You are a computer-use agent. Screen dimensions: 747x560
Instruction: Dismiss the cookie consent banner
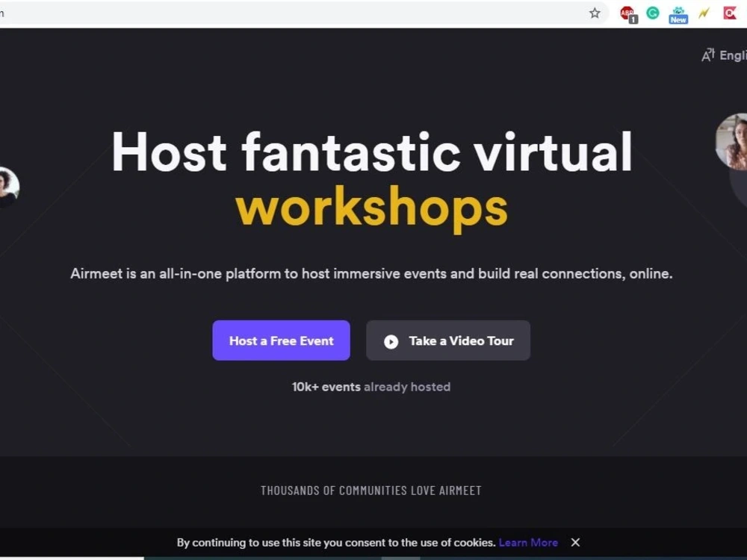(575, 542)
